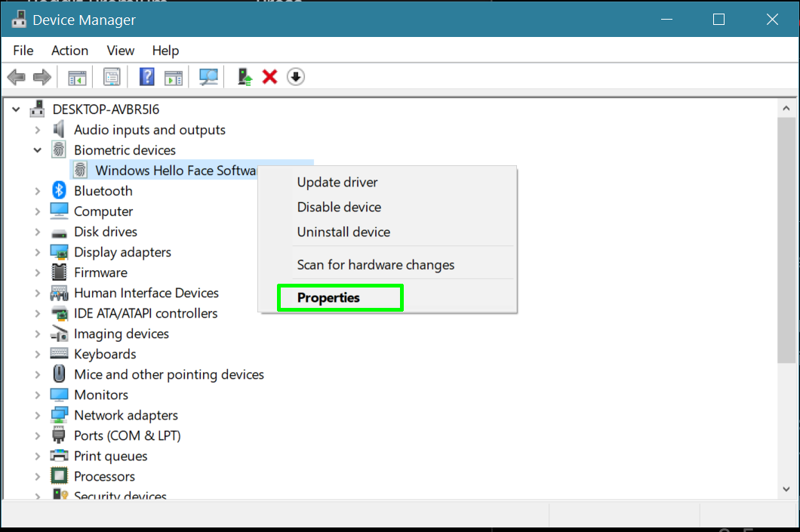Screen dimensions: 800x532
Task: Collapse the Biometric devices category
Action: (x=37, y=149)
